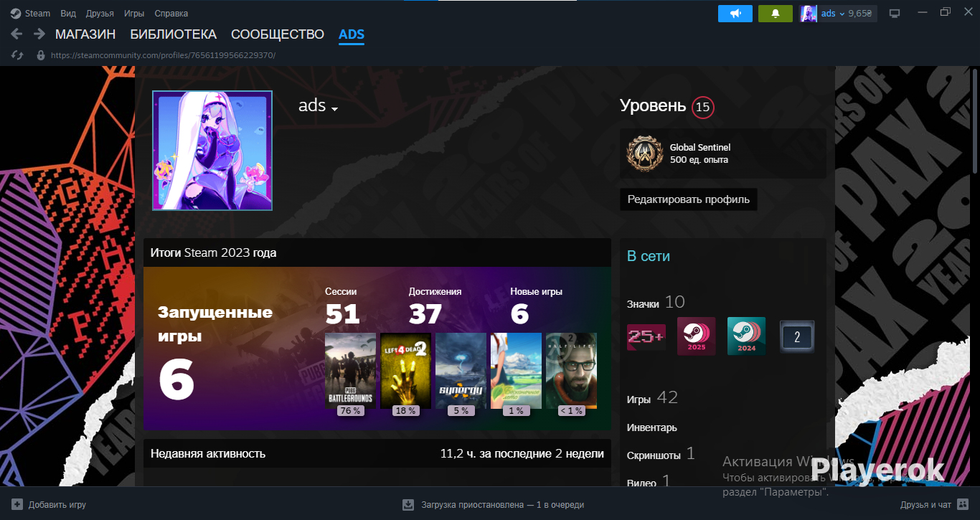This screenshot has height=520, width=980.
Task: Go to the СООБЩЕСТВО tab
Action: pos(278,34)
